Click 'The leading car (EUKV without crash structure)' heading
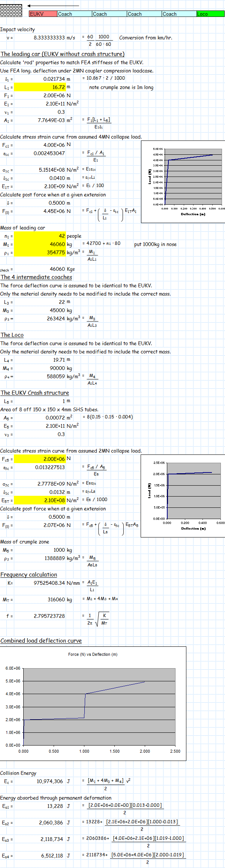Viewport: 225px width, 868px height. (x=62, y=54)
